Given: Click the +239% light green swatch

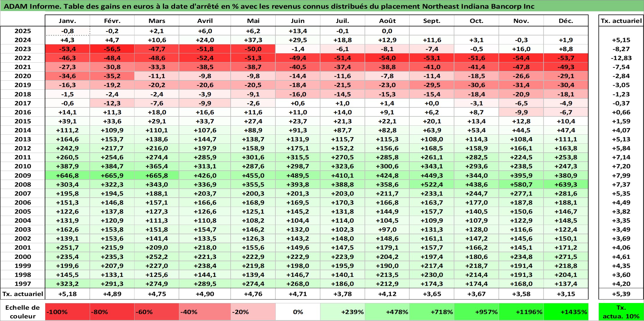Looking at the screenshot, I should 342,312.
